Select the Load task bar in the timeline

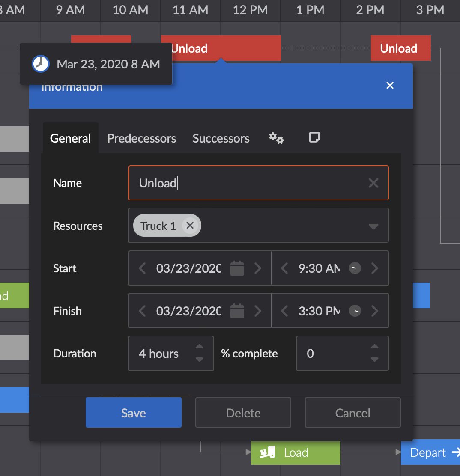[x=295, y=452]
